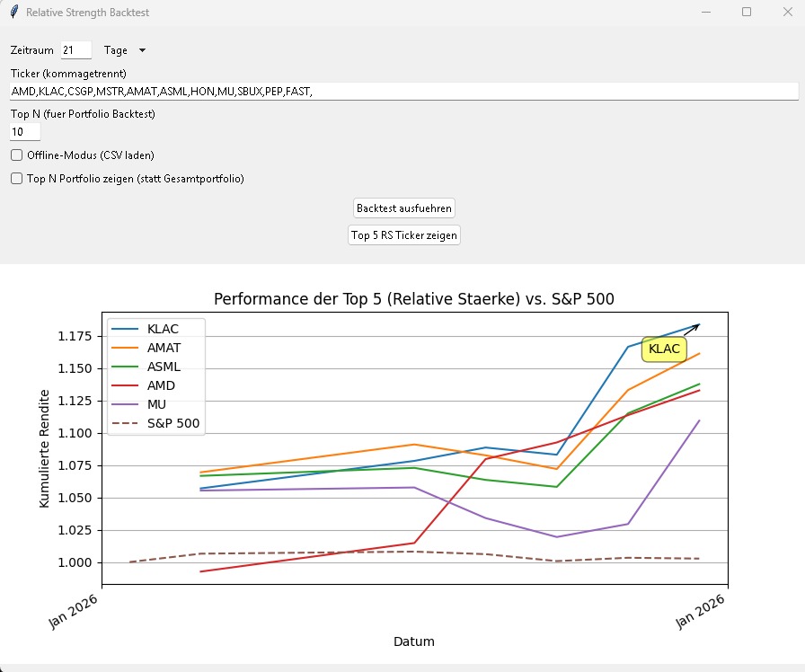Click the 1.000 y-axis tick label
Screen dimensions: 805x672
click(75, 562)
